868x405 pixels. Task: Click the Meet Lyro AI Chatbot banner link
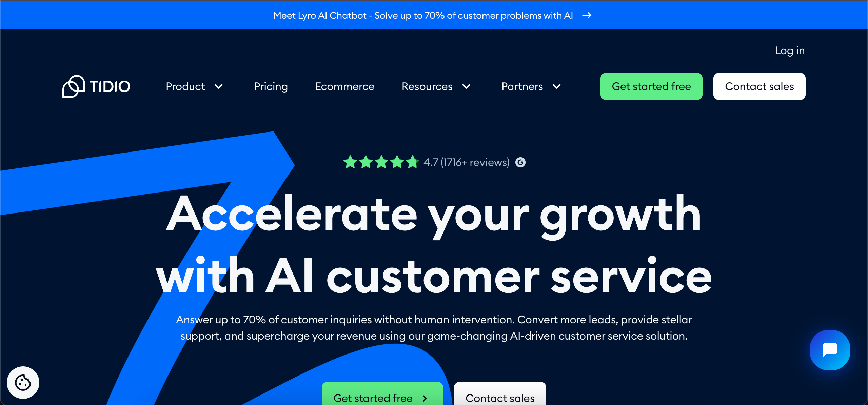[434, 15]
